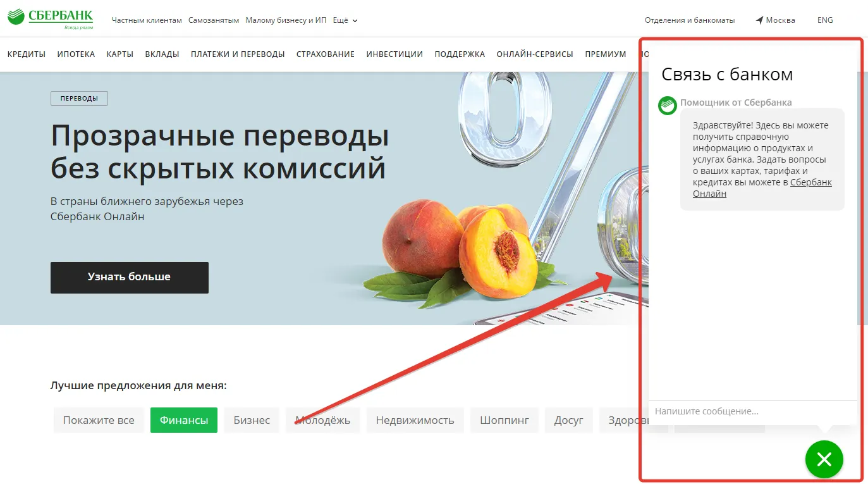The height and width of the screenshot is (484, 868).
Task: Open the КРЕДИТЫ menu
Action: click(27, 54)
